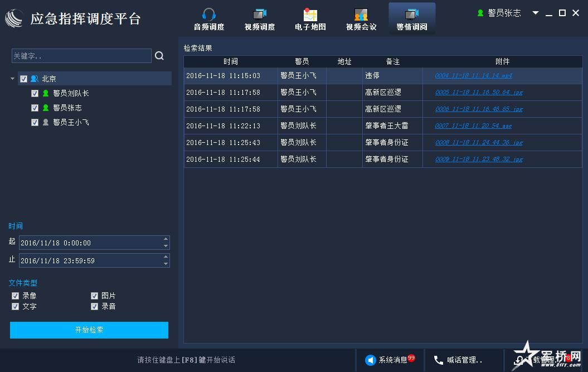Viewport: 588px width, 372px height.
Task: Increase the start time with up arrow
Action: pos(166,240)
